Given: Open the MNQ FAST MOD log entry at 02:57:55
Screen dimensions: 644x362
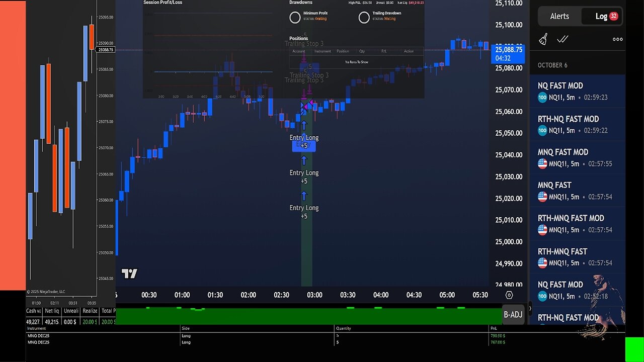Looking at the screenshot, I should (x=578, y=157).
